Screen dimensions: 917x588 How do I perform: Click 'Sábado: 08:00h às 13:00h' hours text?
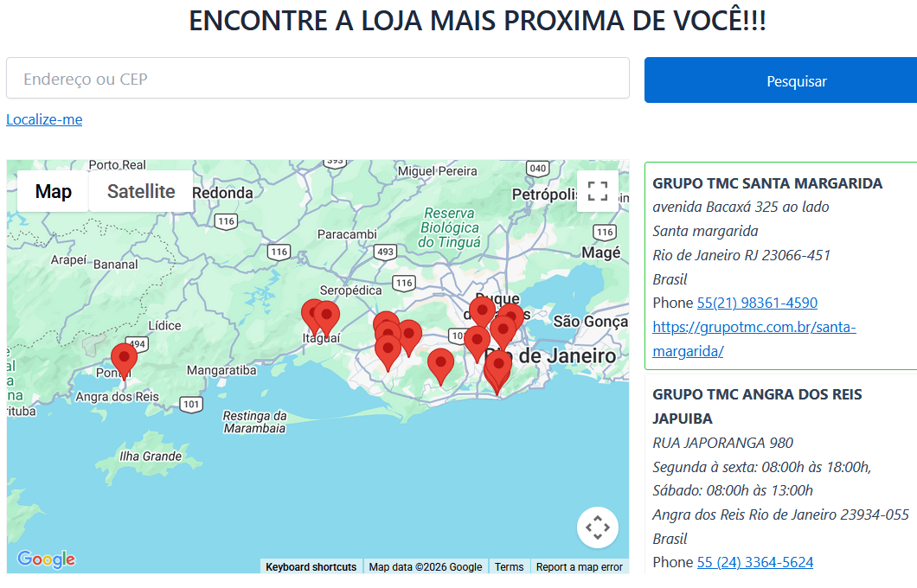coord(733,490)
